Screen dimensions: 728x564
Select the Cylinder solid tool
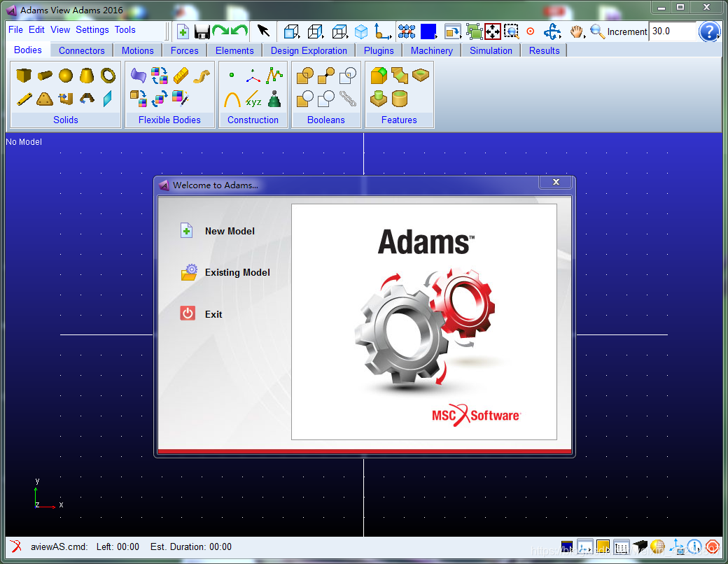(x=45, y=75)
